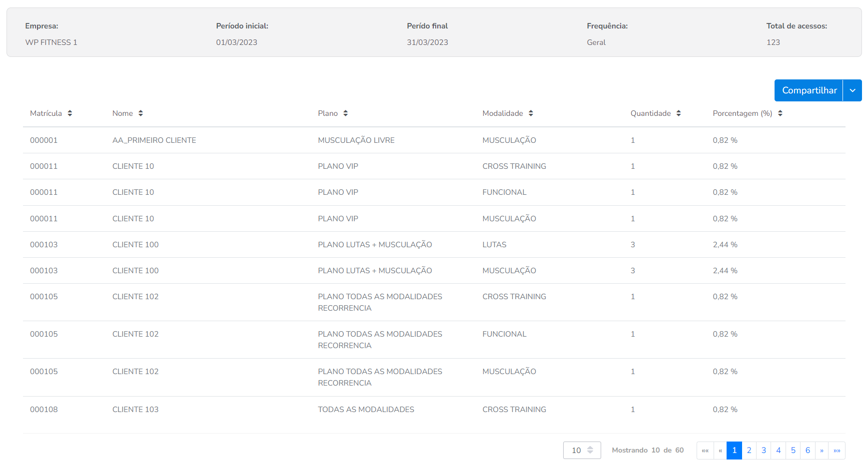The image size is (868, 464).
Task: Click the Nome sort arrows icon
Action: pyautogui.click(x=141, y=113)
